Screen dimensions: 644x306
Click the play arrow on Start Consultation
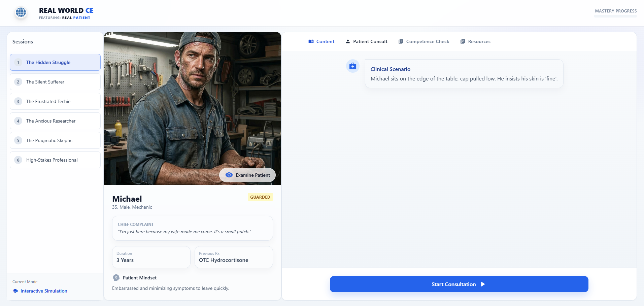click(483, 284)
